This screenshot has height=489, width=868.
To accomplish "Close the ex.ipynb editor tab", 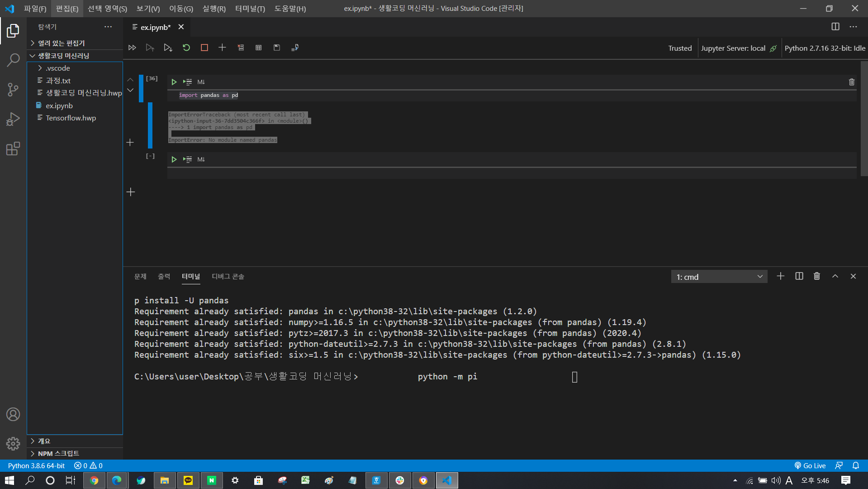I will pyautogui.click(x=181, y=27).
